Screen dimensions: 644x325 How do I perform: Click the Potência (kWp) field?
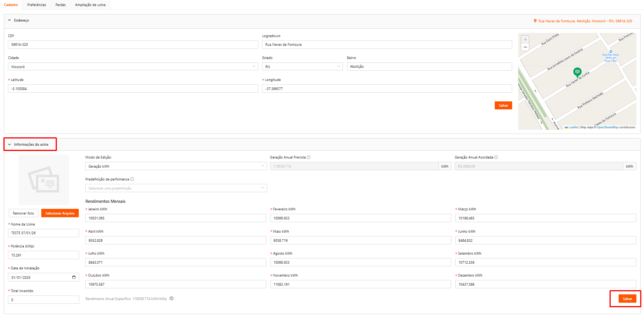pyautogui.click(x=44, y=255)
